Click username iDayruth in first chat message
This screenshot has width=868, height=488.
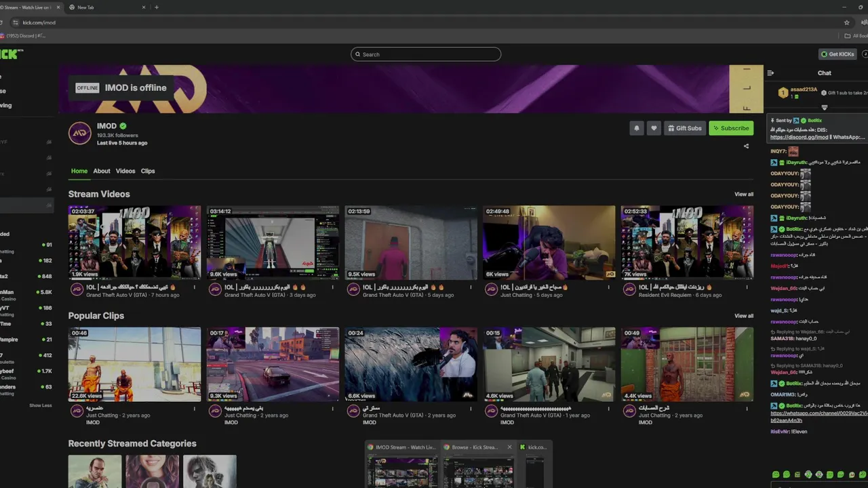coord(796,163)
